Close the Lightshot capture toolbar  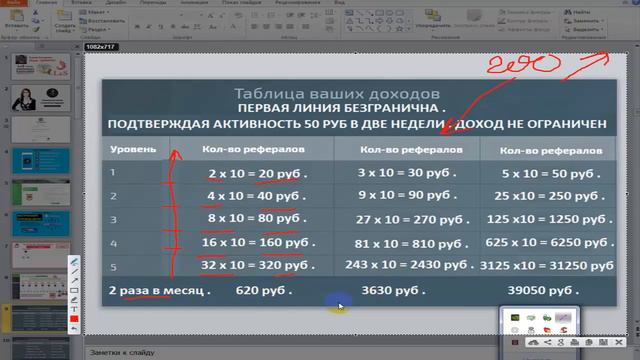point(619,342)
